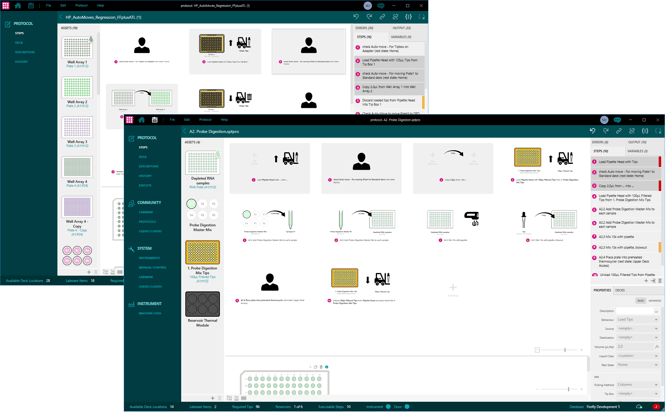Toggle the Instrument indicator in the status bar
670x419 pixels.
(388, 407)
